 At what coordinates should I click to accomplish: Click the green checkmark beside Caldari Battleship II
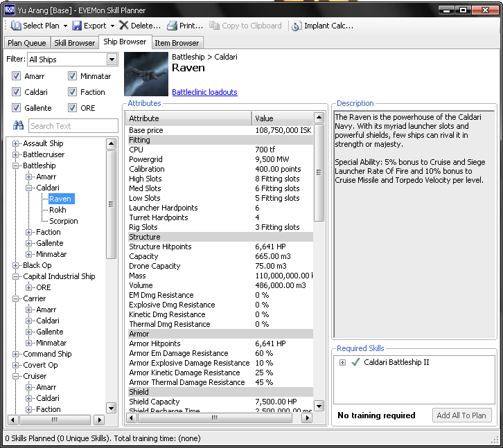(355, 362)
